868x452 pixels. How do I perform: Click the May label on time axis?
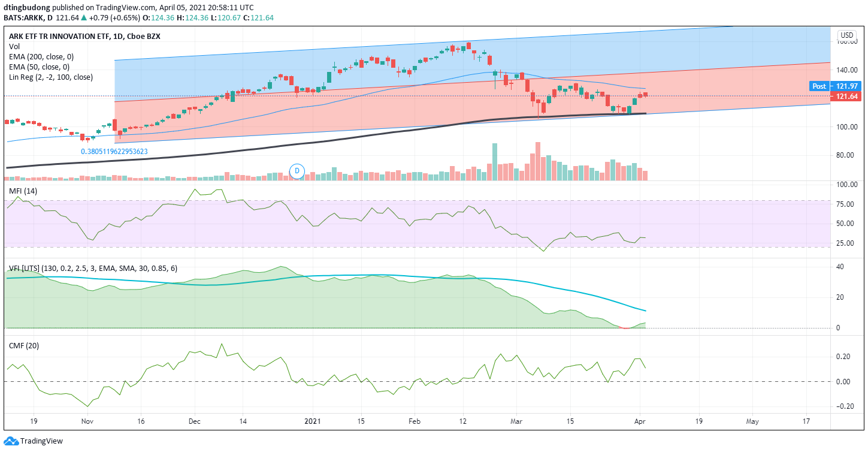752,421
